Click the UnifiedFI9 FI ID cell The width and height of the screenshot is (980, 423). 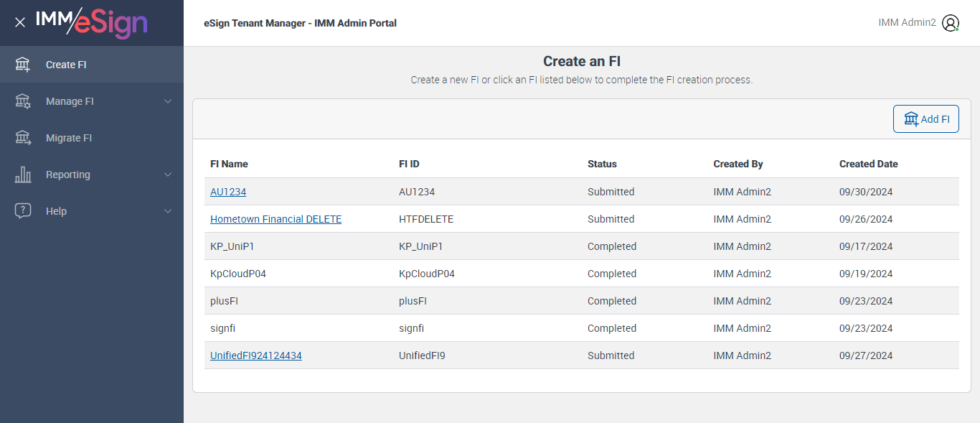click(x=422, y=355)
